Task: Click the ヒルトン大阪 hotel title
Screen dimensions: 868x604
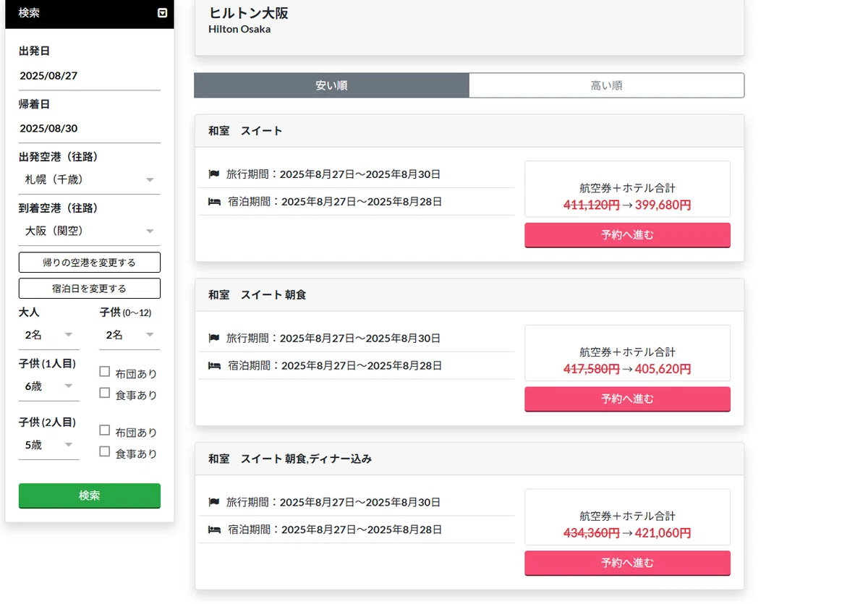Action: (249, 13)
